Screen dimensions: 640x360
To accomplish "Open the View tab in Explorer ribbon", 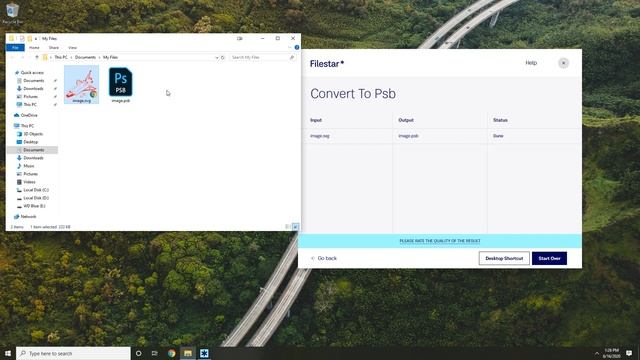I will (x=72, y=48).
